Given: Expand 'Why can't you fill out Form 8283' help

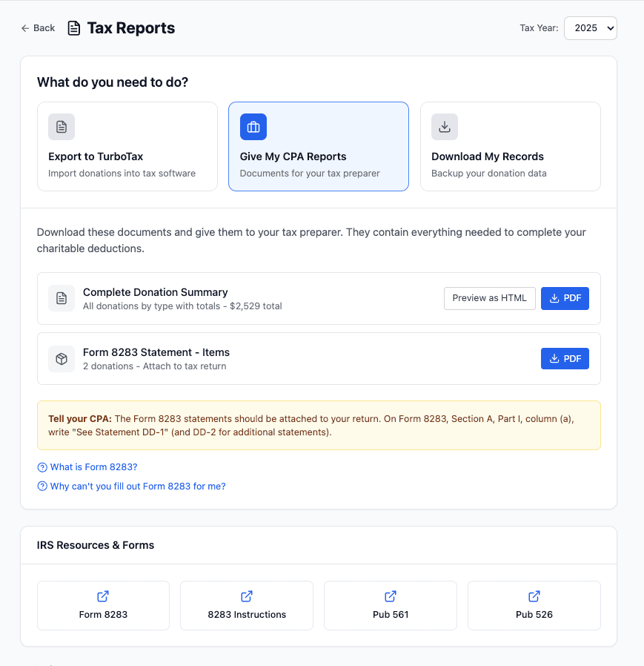Looking at the screenshot, I should pos(137,487).
